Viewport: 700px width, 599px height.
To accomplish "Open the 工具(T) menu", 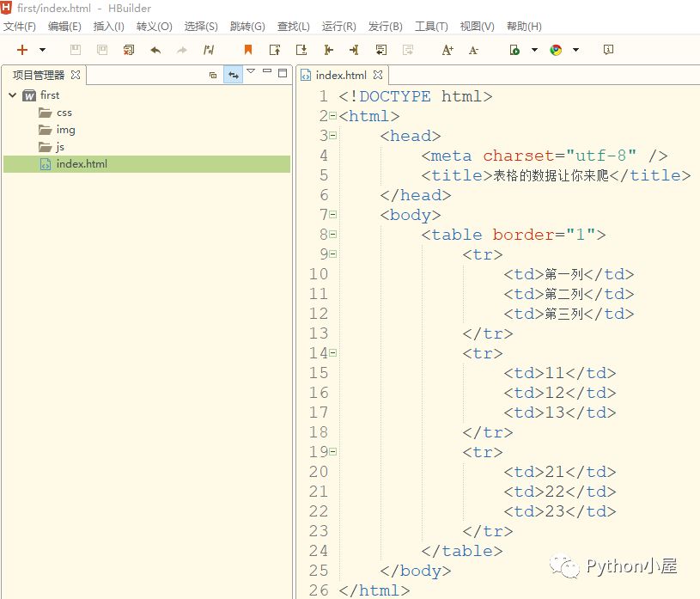I will point(431,27).
